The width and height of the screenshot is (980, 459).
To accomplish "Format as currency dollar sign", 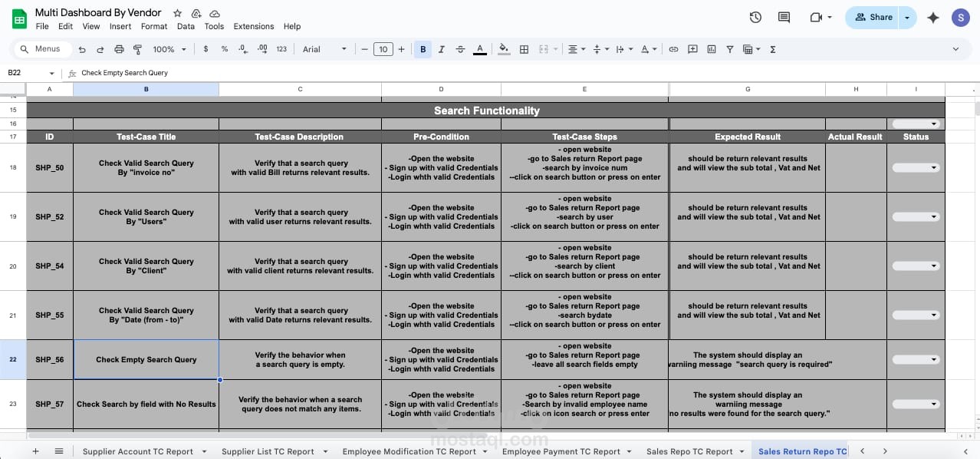I will tap(206, 49).
